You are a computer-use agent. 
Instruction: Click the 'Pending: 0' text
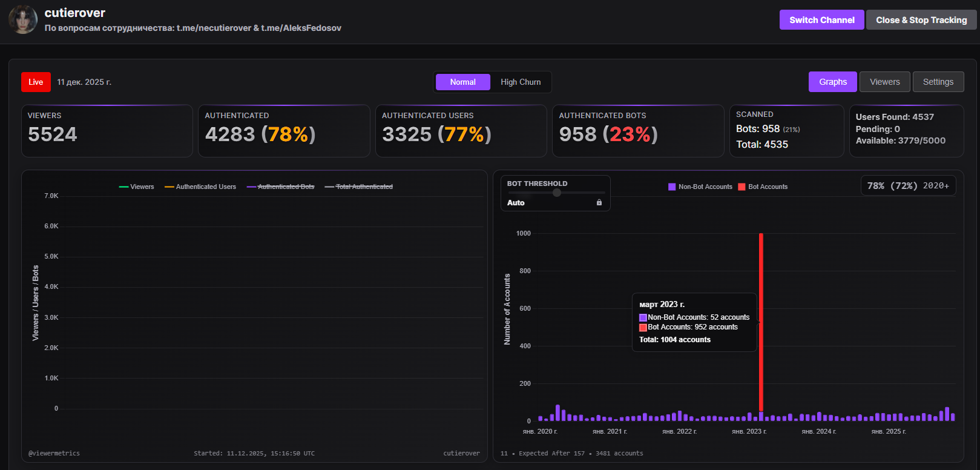point(878,129)
